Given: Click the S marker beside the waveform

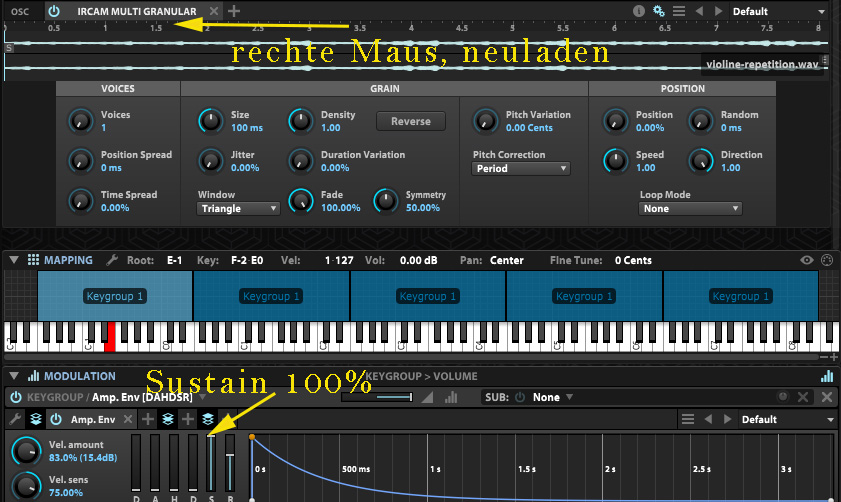Looking at the screenshot, I should click(x=9, y=48).
